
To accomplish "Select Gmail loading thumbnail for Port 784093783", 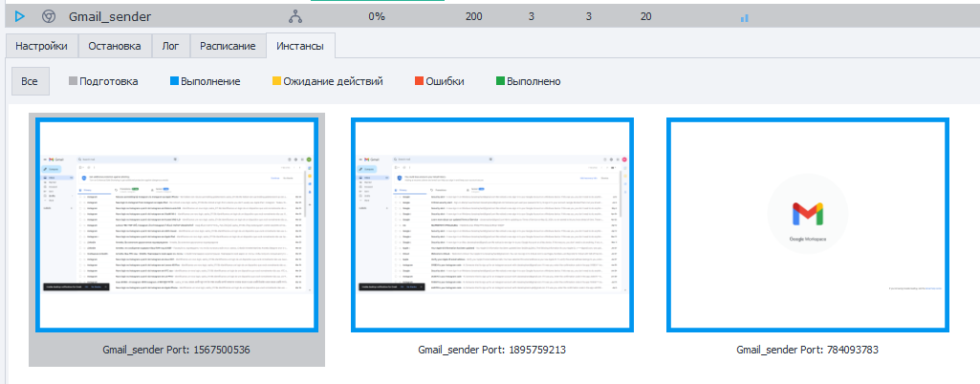I will pyautogui.click(x=808, y=224).
